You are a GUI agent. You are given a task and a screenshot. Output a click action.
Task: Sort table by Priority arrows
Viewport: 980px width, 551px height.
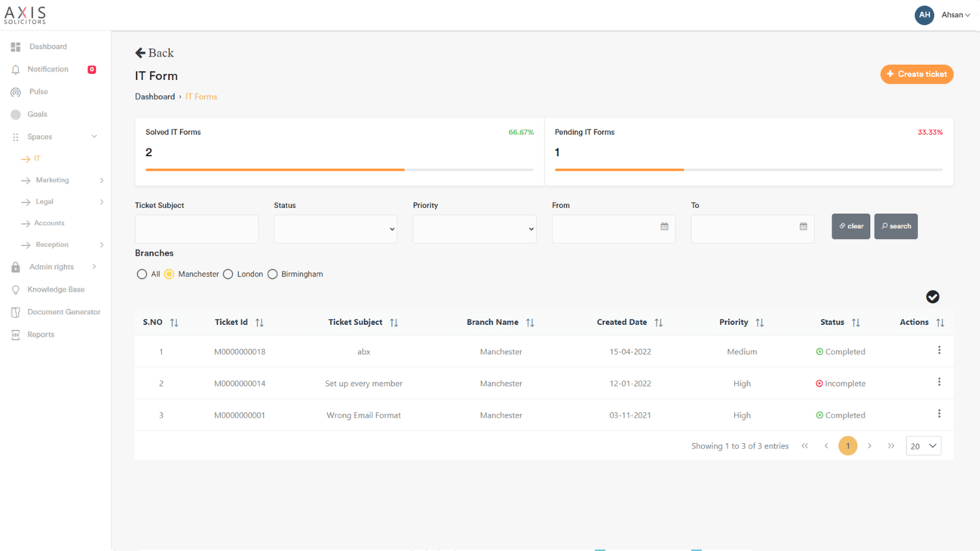tap(760, 323)
